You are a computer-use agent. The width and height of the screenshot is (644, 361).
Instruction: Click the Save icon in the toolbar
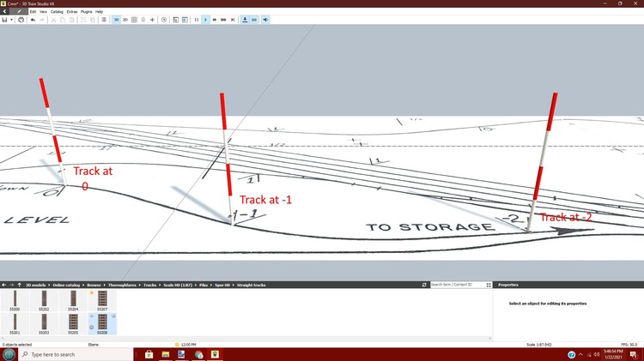coord(4,19)
